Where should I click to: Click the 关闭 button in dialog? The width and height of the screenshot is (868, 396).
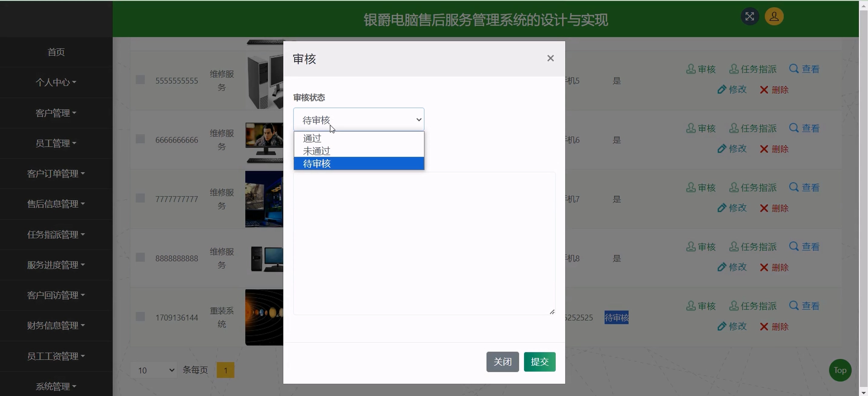coord(502,362)
